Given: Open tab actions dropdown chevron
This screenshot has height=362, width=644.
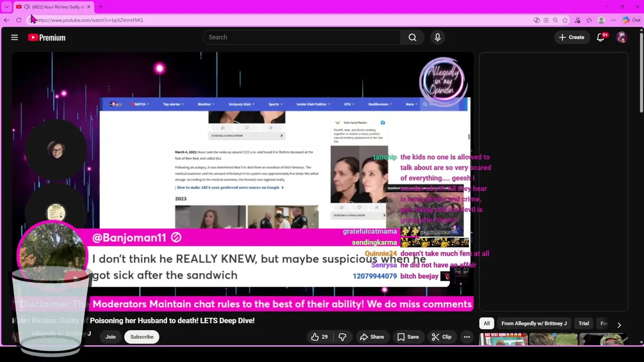Looking at the screenshot, I should 7,7.
